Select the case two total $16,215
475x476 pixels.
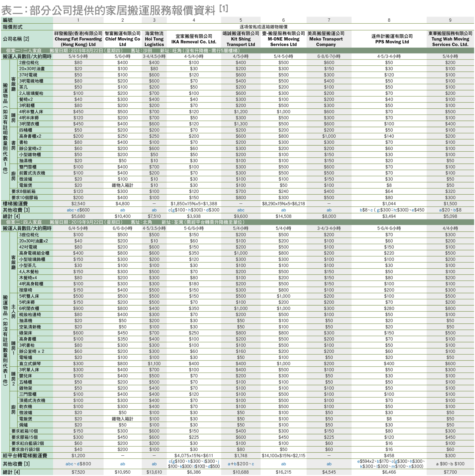pos(283,472)
